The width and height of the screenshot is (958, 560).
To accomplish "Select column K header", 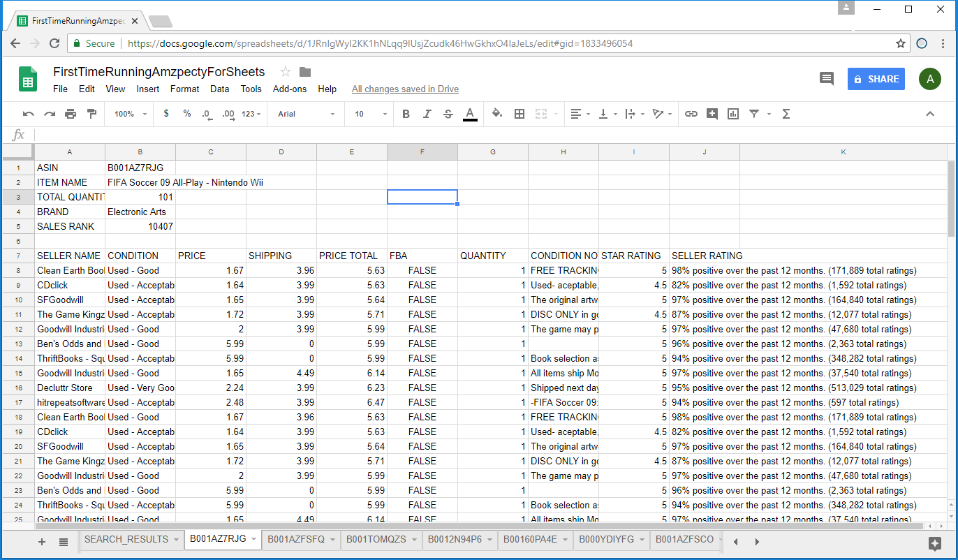I will (843, 152).
